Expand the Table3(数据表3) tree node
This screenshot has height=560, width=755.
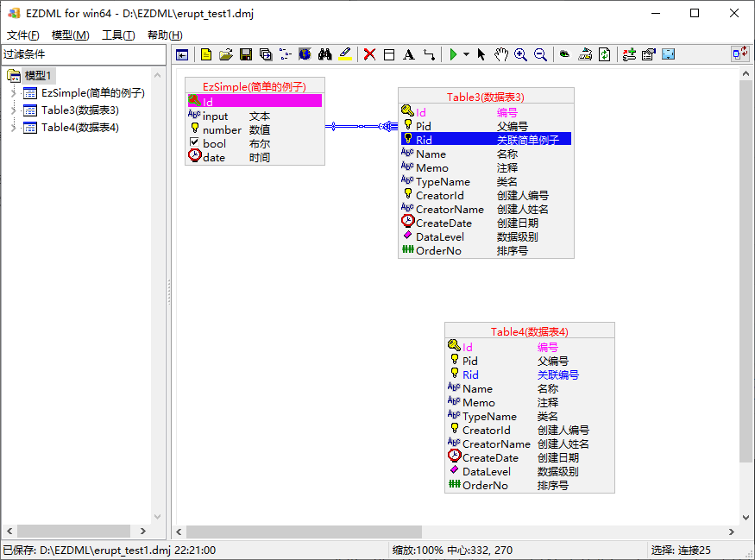coord(14,110)
